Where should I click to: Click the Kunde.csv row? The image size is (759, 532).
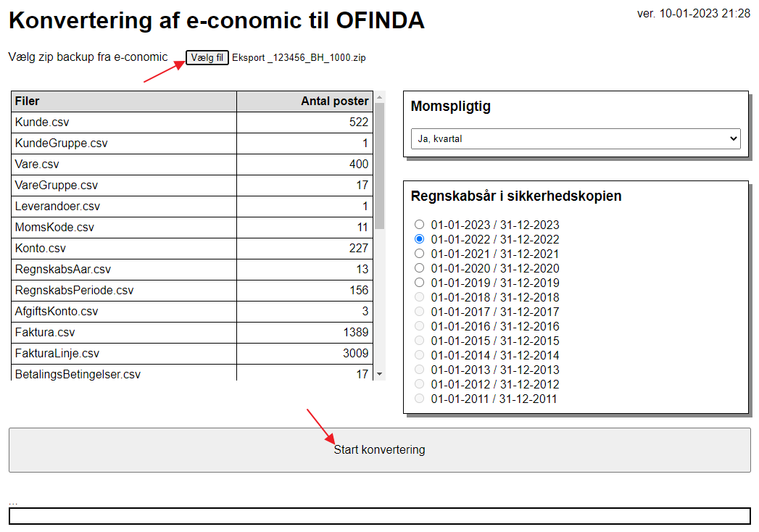click(x=191, y=122)
